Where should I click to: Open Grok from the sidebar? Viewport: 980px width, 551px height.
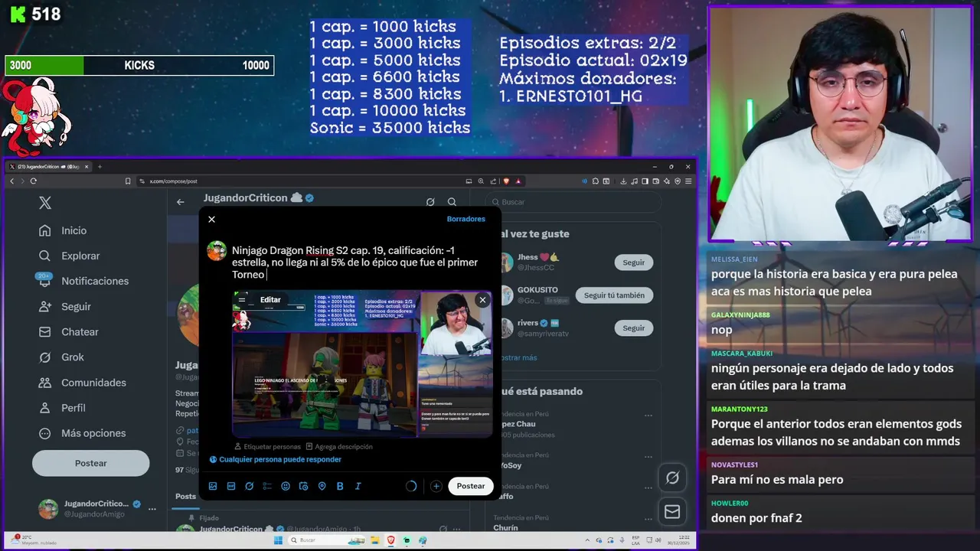(x=63, y=357)
